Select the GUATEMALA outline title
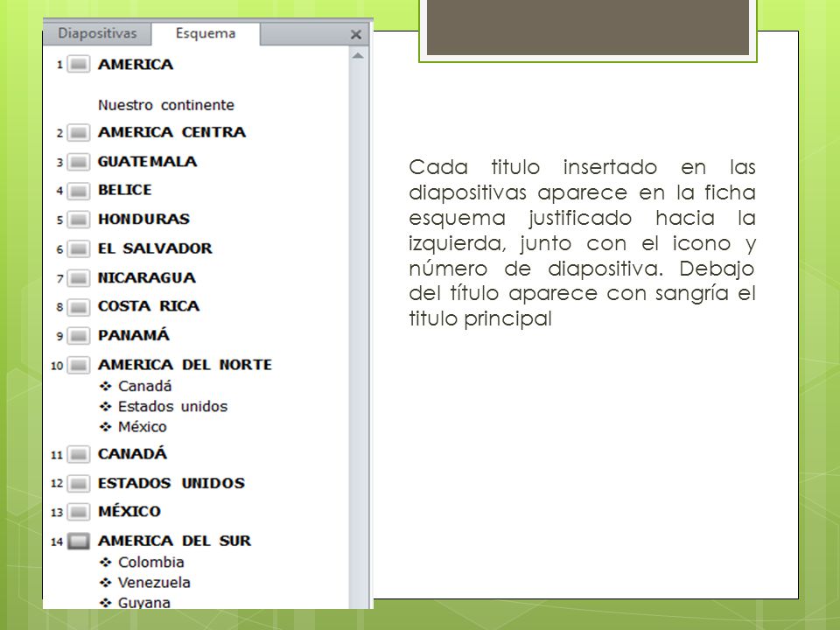Image resolution: width=840 pixels, height=630 pixels. click(147, 161)
